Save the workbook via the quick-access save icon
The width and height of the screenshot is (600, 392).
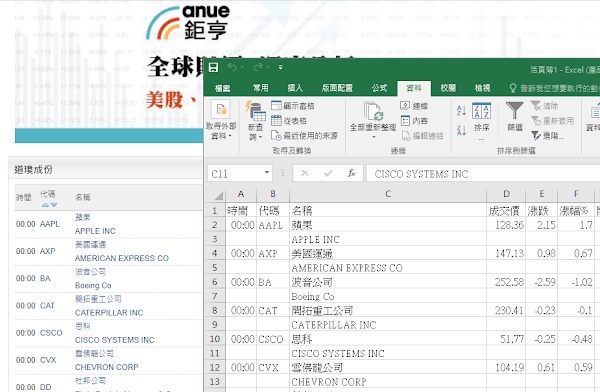213,68
